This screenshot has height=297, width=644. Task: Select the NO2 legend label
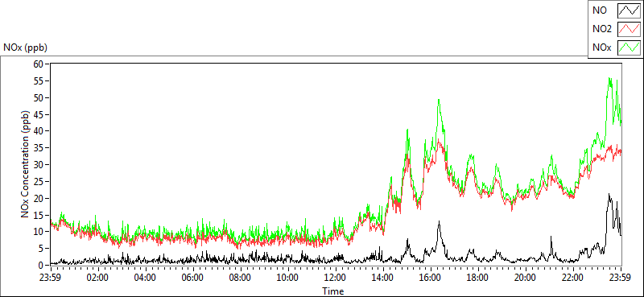[601, 29]
